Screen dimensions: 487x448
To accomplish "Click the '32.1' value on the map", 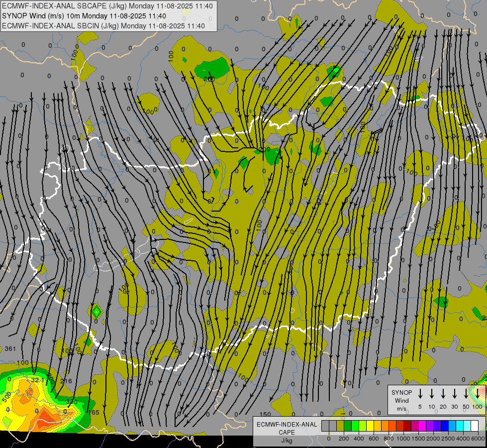I will point(38,380).
